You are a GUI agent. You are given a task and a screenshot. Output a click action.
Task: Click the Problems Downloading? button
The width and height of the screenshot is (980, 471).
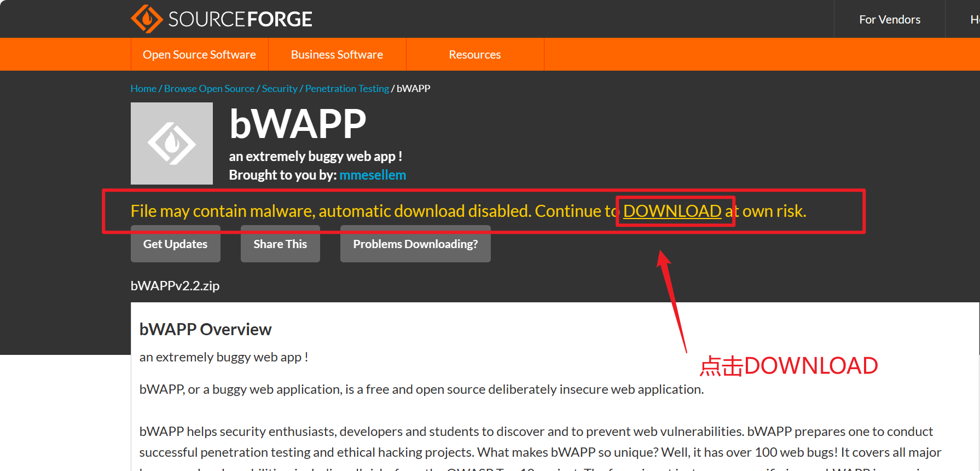click(x=415, y=244)
